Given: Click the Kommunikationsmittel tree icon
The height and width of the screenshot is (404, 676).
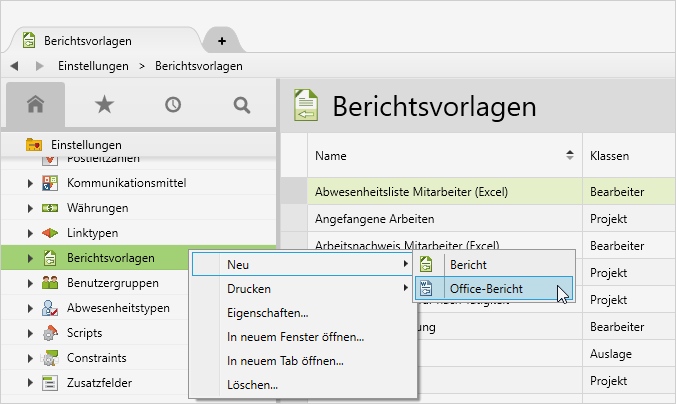Looking at the screenshot, I should tap(50, 183).
